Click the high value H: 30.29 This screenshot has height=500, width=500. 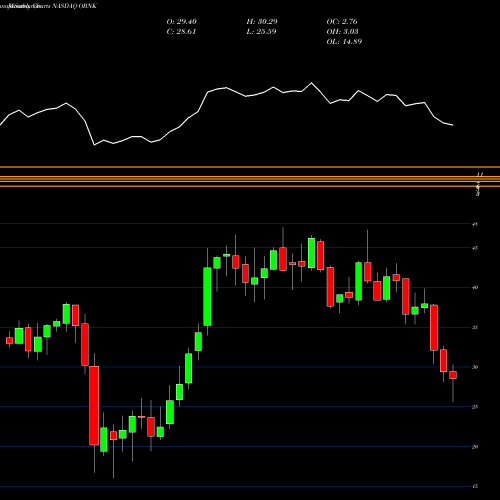(262, 22)
